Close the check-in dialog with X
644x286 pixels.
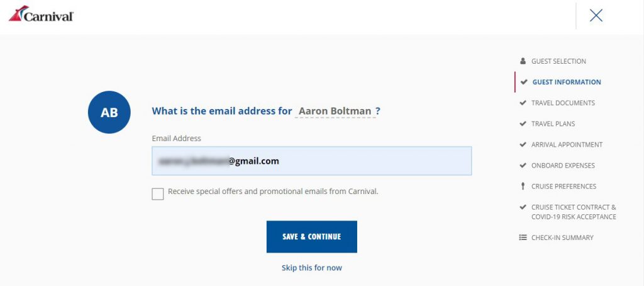point(596,16)
